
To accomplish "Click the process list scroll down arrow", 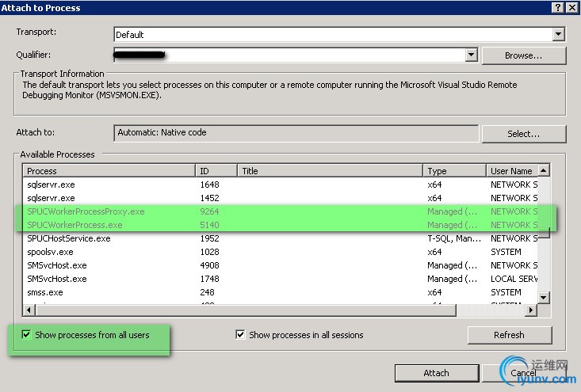I will pyautogui.click(x=543, y=297).
